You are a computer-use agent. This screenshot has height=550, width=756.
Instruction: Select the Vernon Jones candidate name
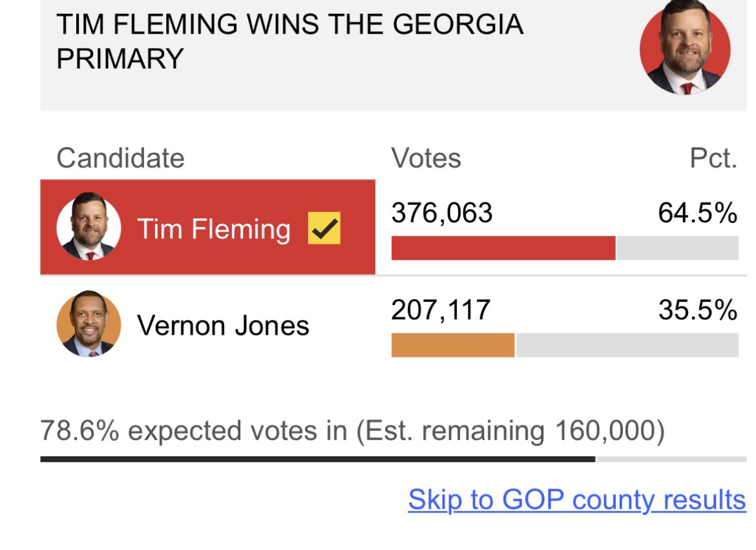click(223, 325)
